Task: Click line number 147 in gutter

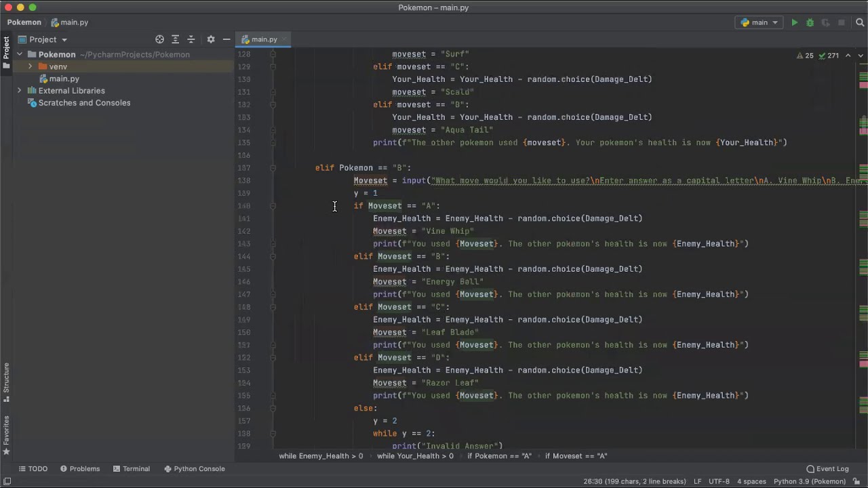Action: tap(244, 295)
